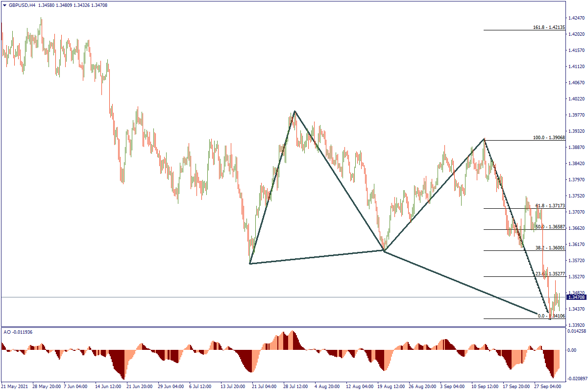The height and width of the screenshot is (392, 588).
Task: Click the 1.38870 price scale label
Action: (576, 147)
